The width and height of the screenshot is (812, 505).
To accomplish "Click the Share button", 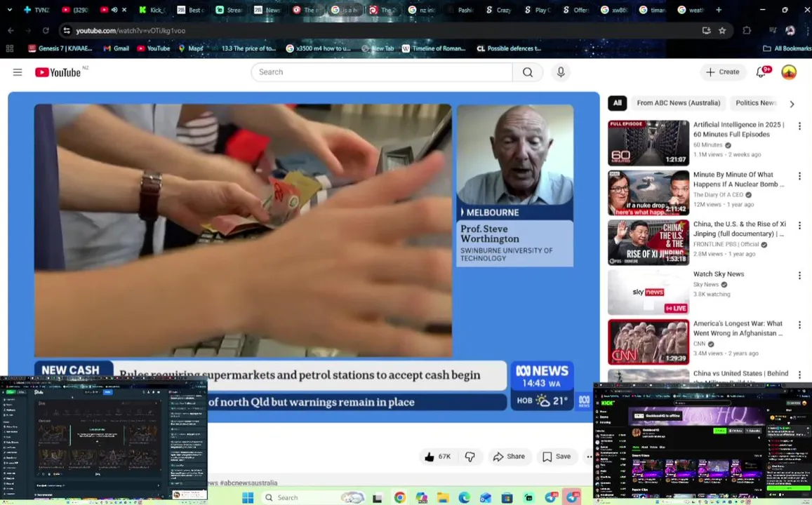I will point(509,457).
